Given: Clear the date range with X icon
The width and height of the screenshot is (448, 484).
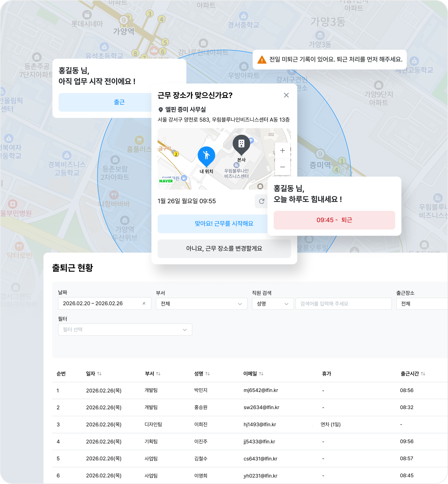Looking at the screenshot, I should (144, 303).
